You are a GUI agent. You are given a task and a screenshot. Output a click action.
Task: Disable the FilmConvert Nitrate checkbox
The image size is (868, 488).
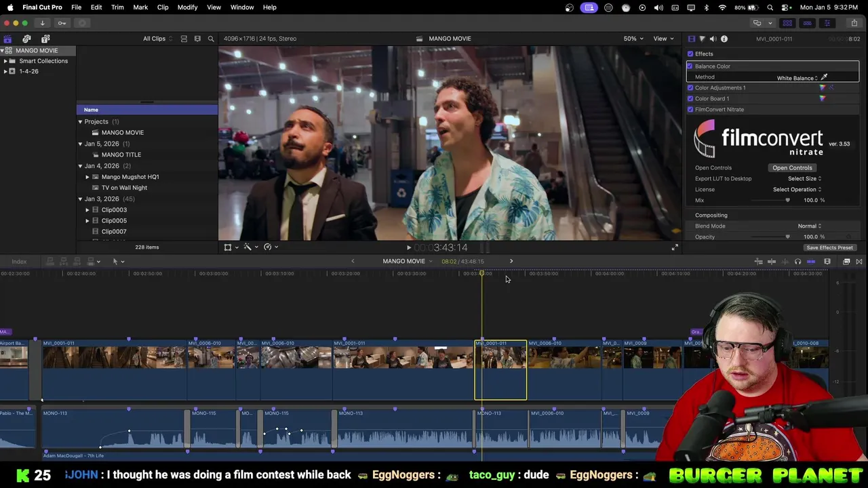[690, 109]
